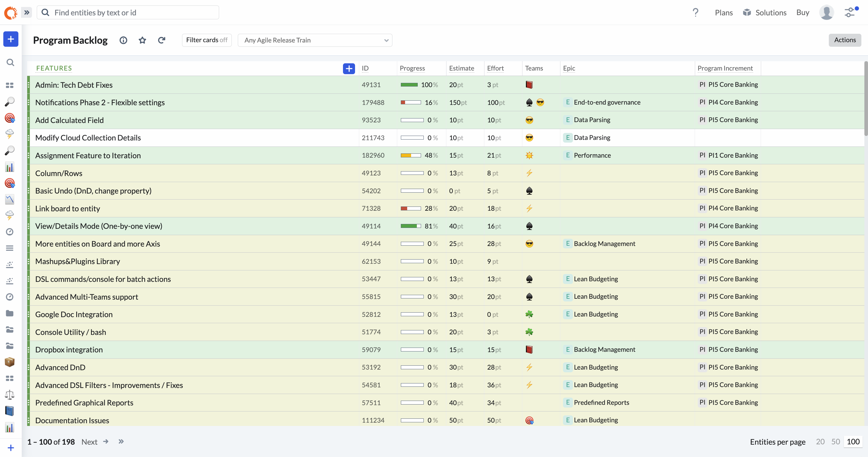Toggle Filter cards off button
Image resolution: width=868 pixels, height=457 pixels.
[x=206, y=40]
